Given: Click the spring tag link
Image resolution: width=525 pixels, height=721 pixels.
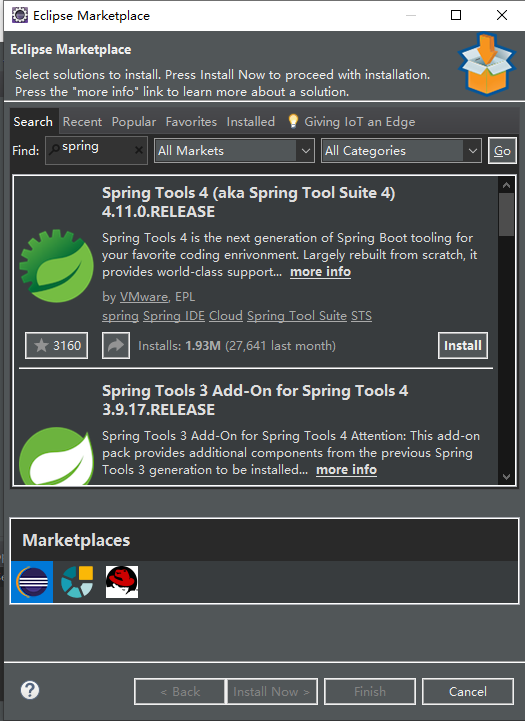Looking at the screenshot, I should click(x=120, y=316).
